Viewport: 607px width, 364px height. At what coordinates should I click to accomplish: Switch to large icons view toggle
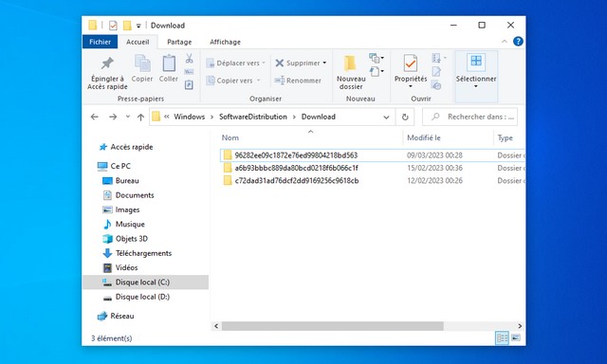point(516,337)
